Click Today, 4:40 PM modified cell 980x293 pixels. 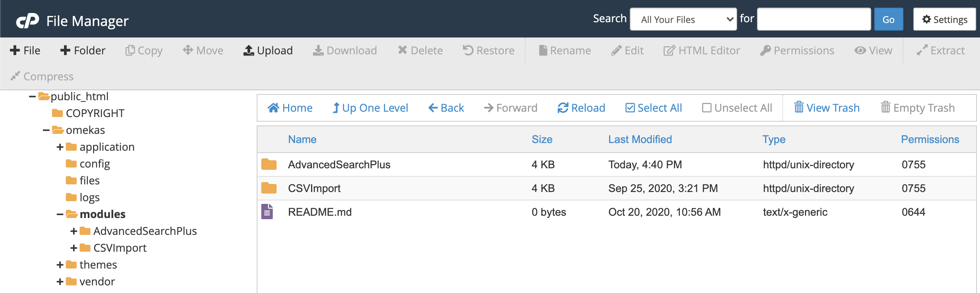(645, 164)
